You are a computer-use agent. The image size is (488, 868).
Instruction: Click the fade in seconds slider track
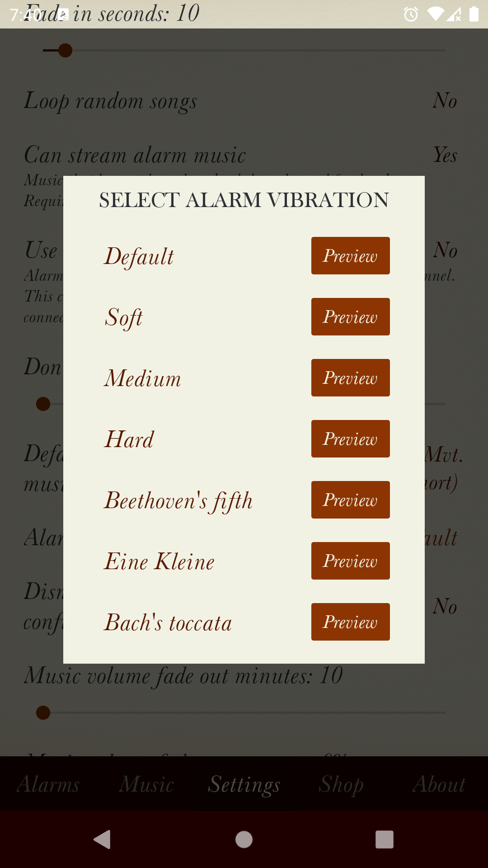pyautogui.click(x=244, y=50)
